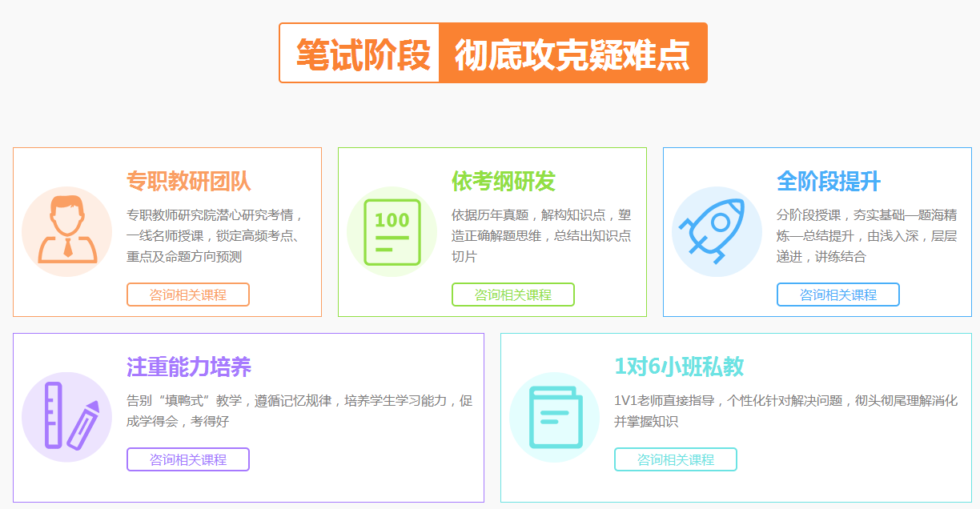
Task: Click description starting 依据历年真题
Action: point(541,235)
